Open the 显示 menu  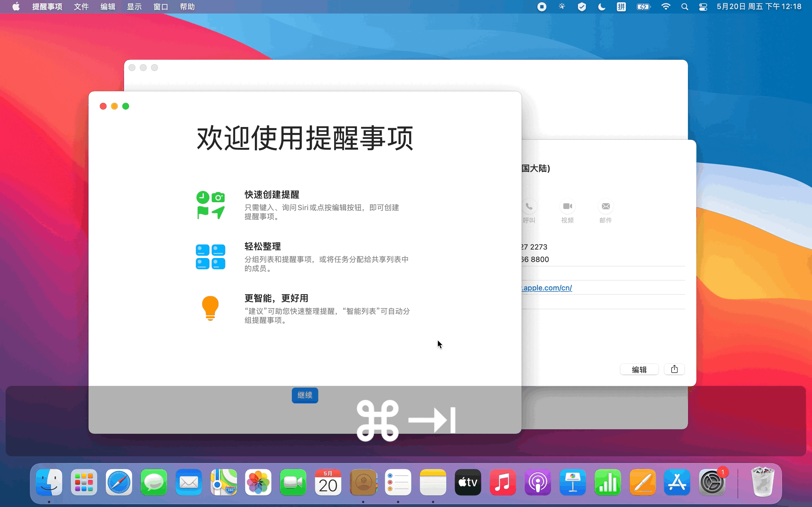134,7
